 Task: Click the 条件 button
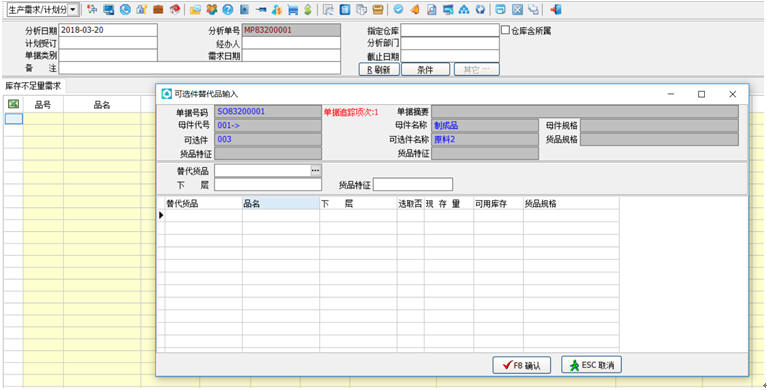425,69
